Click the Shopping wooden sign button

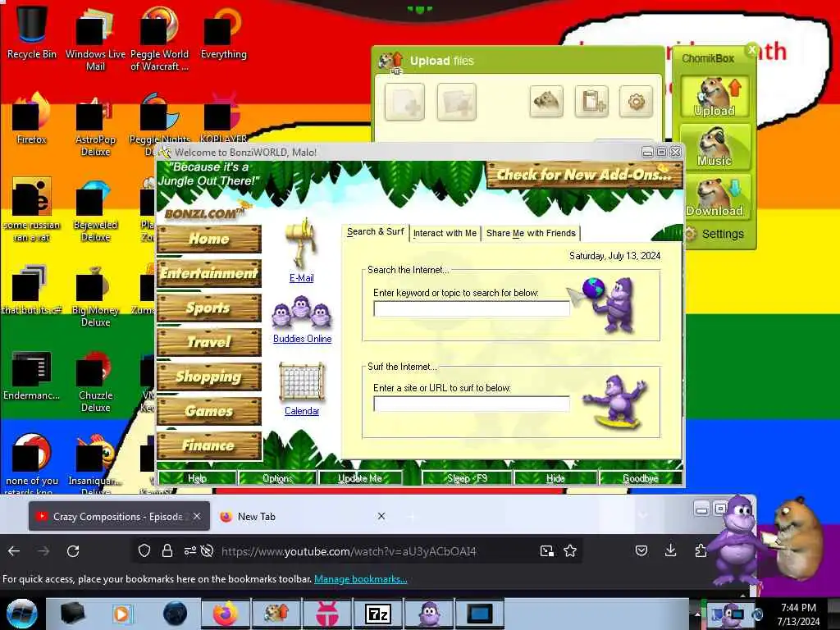tap(209, 377)
